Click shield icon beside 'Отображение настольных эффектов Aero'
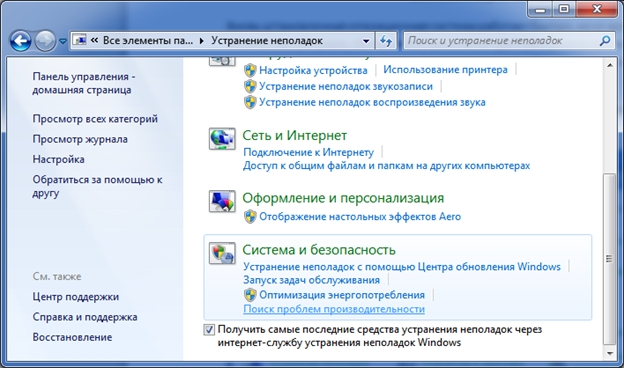The height and width of the screenshot is (368, 624). (x=250, y=217)
